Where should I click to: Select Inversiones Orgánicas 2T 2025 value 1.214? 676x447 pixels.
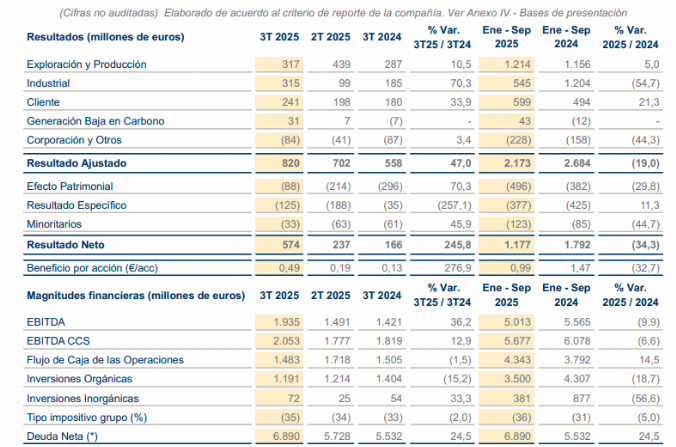tap(337, 379)
